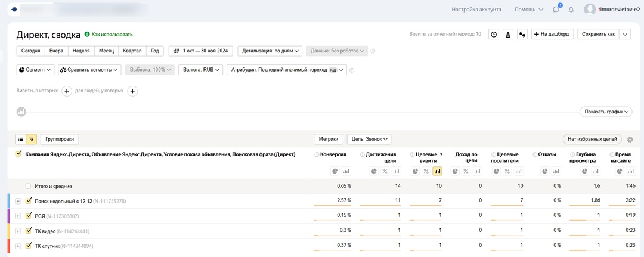Click help icon next to Атрибуция

coord(352,70)
